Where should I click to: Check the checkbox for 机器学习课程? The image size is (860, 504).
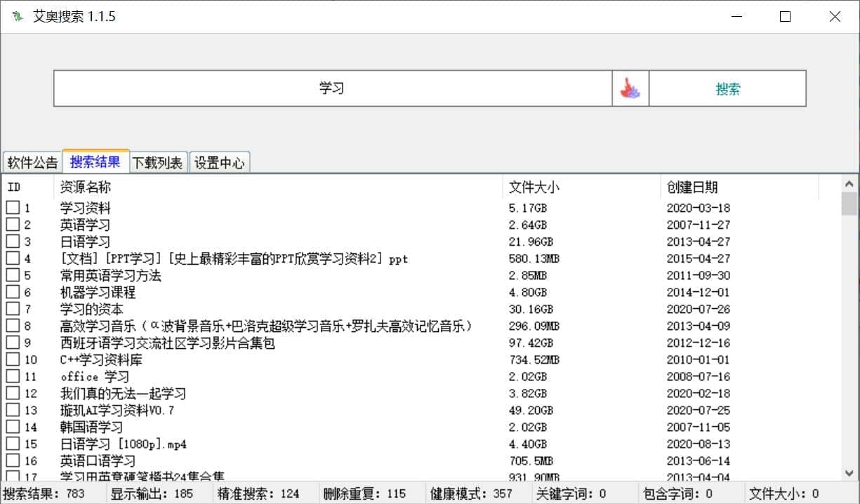click(11, 291)
